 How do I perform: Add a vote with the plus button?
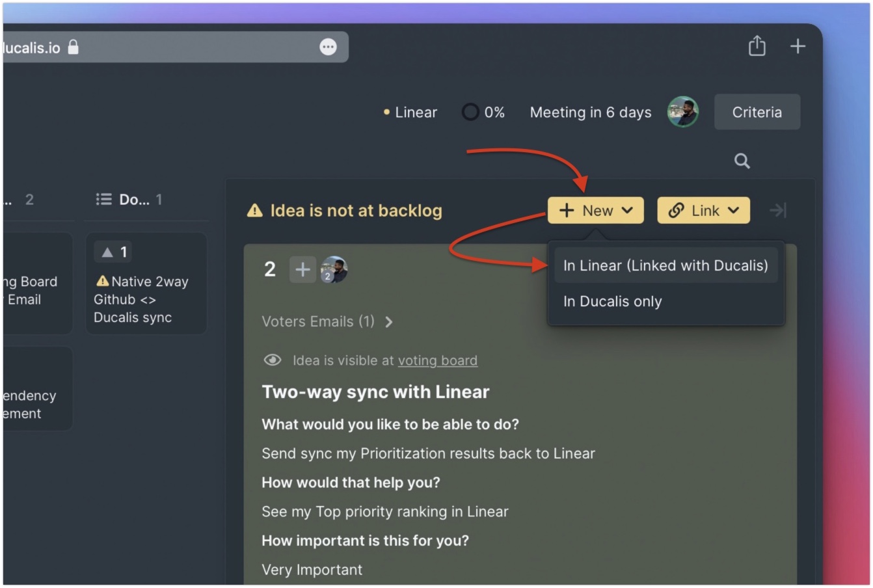[302, 269]
